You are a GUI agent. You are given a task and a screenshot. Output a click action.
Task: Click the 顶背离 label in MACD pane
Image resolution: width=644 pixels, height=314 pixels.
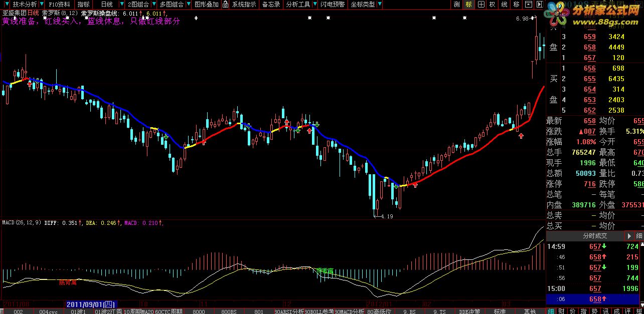click(x=326, y=270)
